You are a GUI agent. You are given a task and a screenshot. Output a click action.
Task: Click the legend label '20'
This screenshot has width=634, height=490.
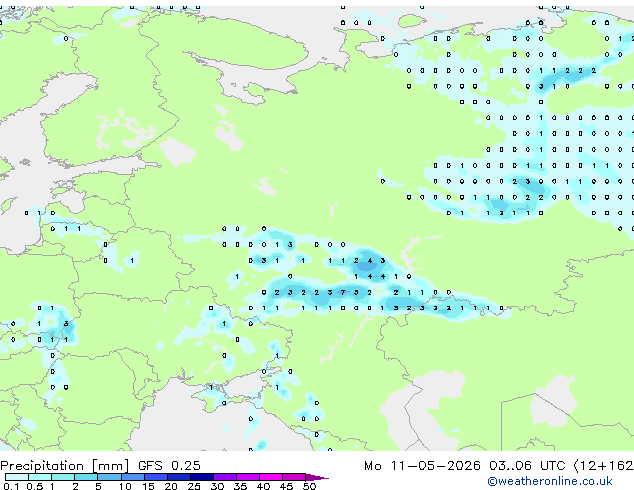[171, 486]
